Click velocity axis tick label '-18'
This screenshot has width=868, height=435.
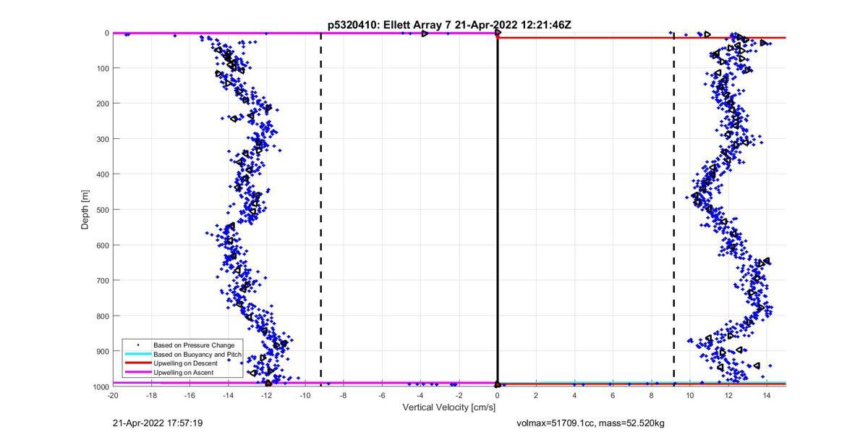[x=151, y=396]
